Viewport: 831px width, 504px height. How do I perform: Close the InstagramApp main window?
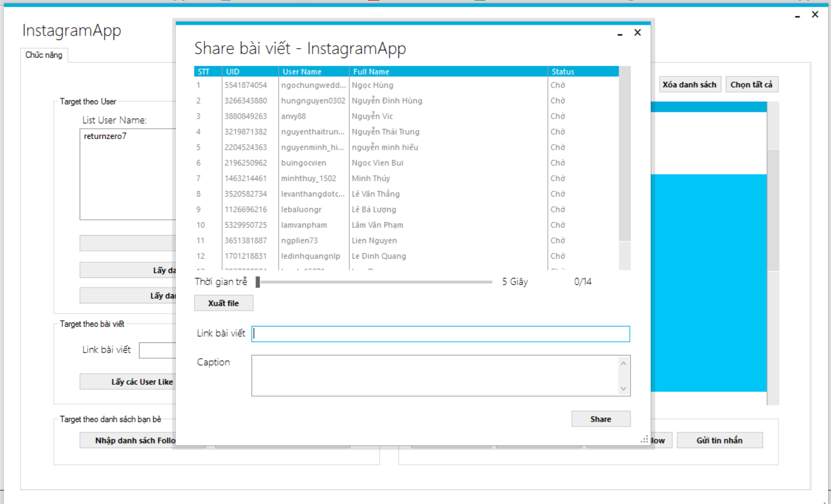(815, 15)
